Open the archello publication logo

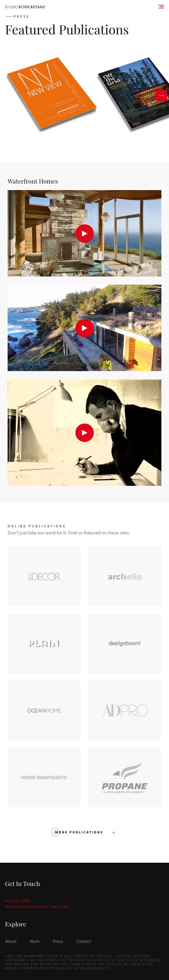125,576
